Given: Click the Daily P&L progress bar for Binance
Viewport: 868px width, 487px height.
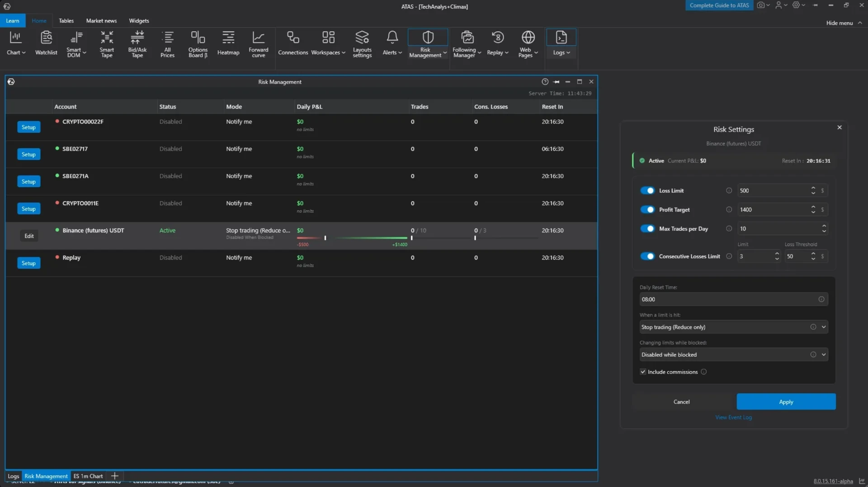Looking at the screenshot, I should pyautogui.click(x=352, y=238).
